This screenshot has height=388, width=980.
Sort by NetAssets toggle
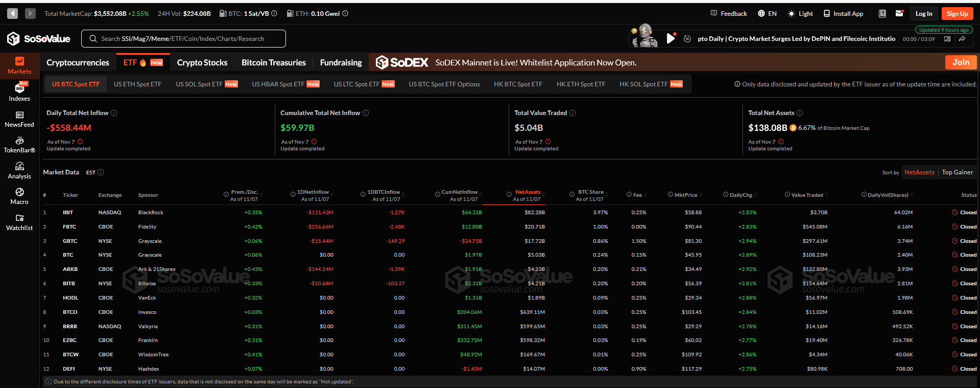click(x=919, y=172)
